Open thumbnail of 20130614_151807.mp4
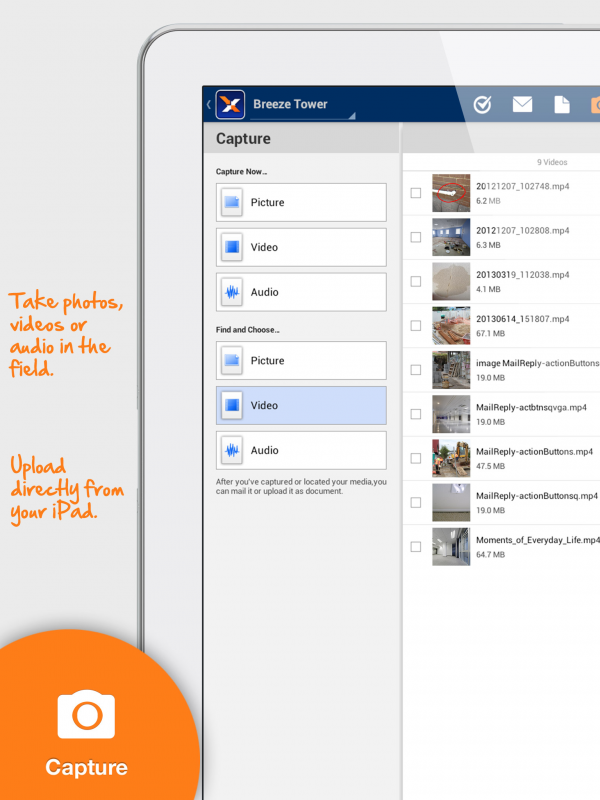This screenshot has width=600, height=800. [x=451, y=326]
